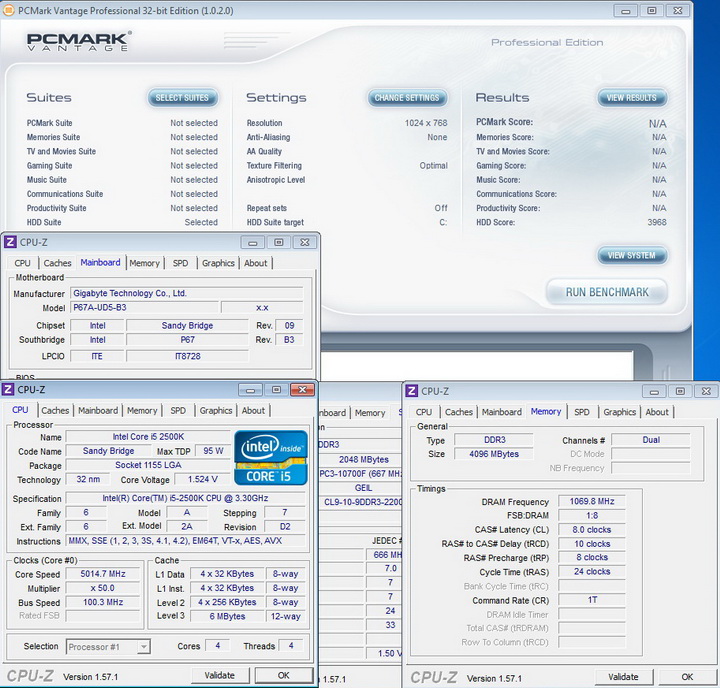
Task: Click the DRAM Frequency 1069.8 MHz field
Action: coord(592,502)
